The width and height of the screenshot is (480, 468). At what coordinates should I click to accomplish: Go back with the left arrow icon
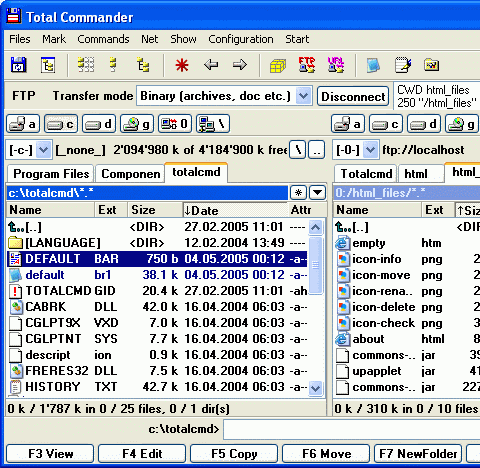[x=211, y=65]
